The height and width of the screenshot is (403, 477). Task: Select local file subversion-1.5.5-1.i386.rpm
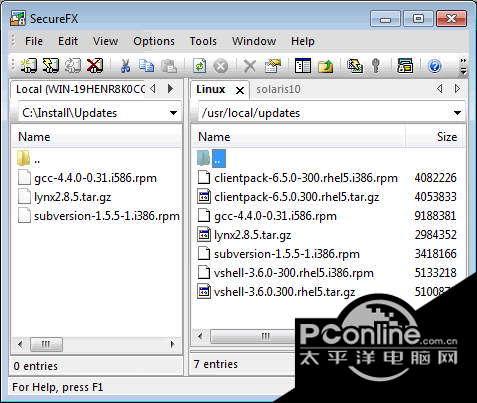(x=99, y=216)
